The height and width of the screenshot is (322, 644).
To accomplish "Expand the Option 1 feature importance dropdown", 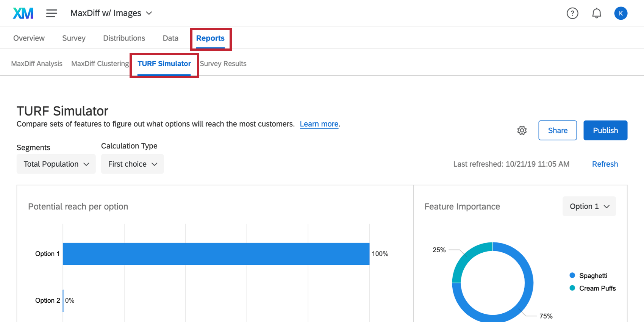I will click(x=589, y=206).
